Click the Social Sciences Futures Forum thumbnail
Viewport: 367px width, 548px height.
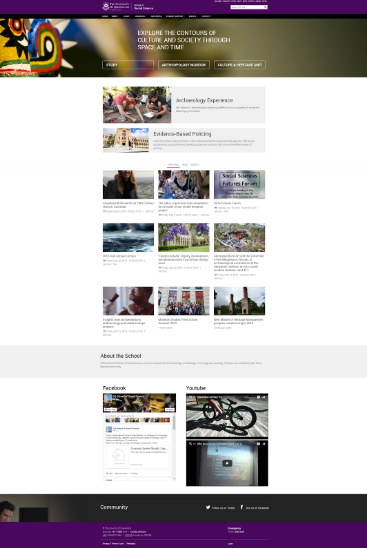239,185
